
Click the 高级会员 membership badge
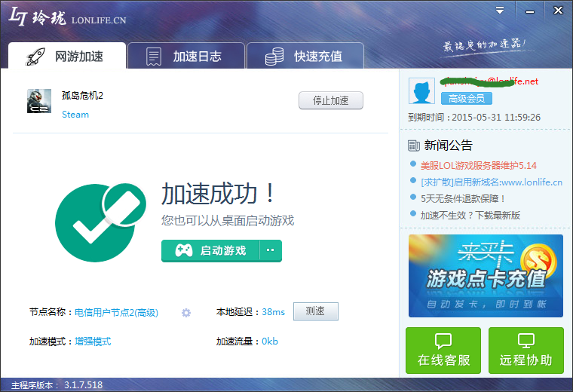tap(466, 98)
